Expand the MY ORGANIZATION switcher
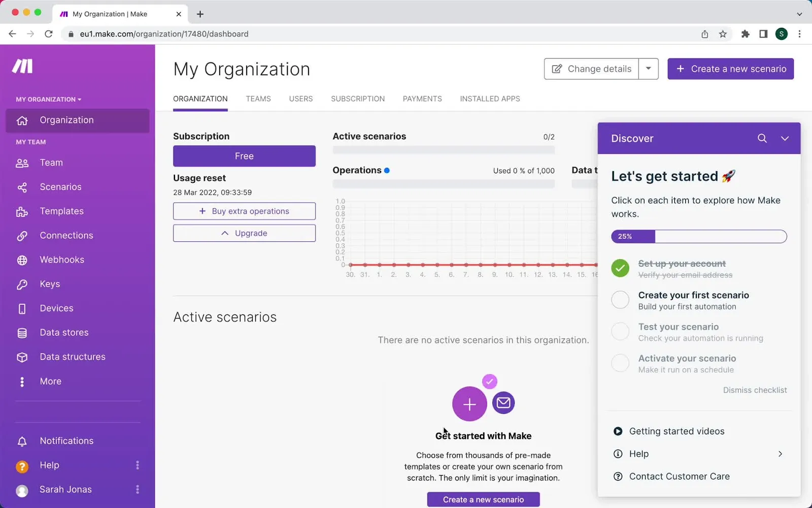Screen dimensions: 812x508 point(49,100)
